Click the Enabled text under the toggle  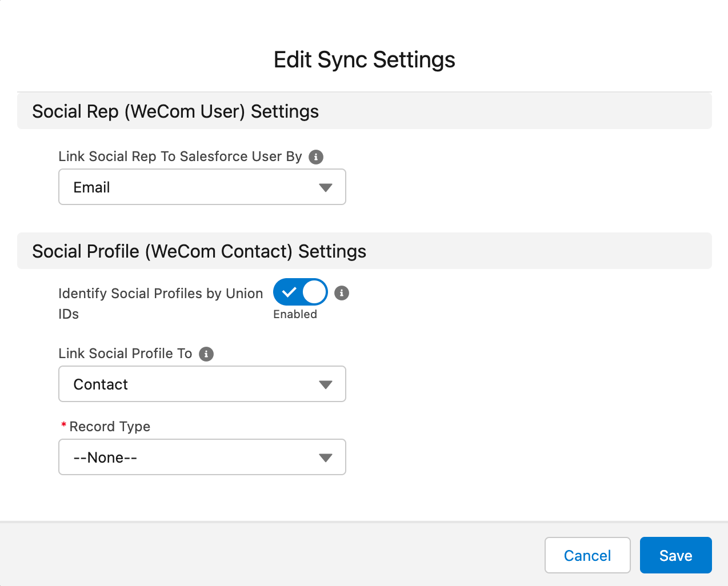(x=295, y=315)
